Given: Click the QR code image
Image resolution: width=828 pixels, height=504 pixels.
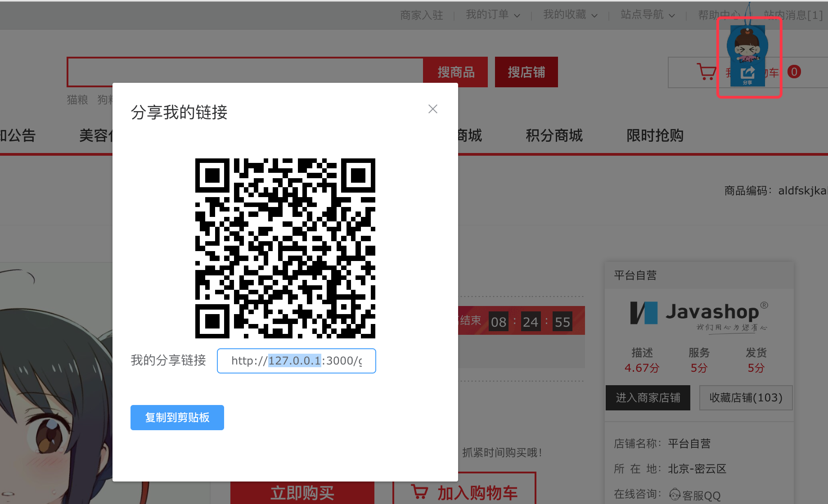Looking at the screenshot, I should coord(285,248).
